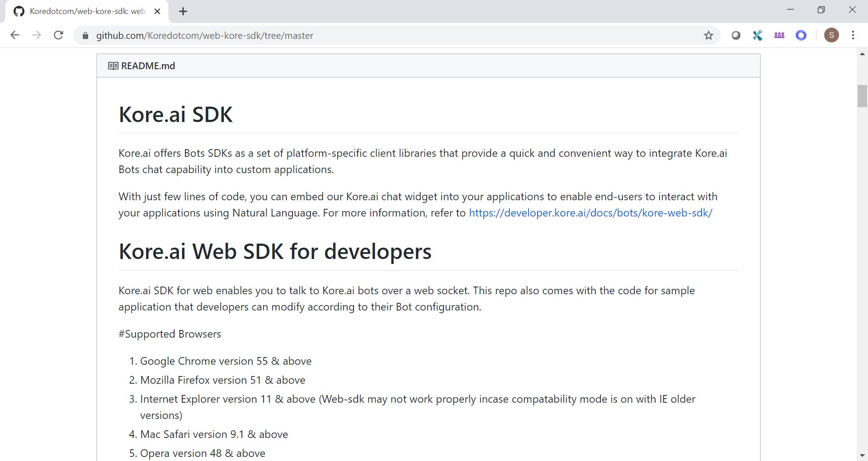The height and width of the screenshot is (461, 868).
Task: Open the blue cross-shaped extension
Action: 758,35
